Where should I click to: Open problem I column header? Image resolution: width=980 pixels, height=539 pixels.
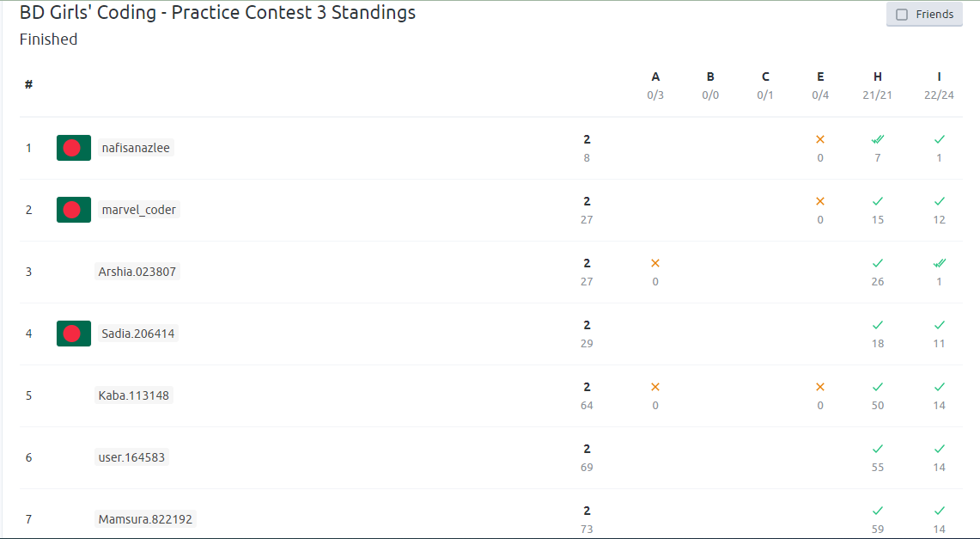940,77
